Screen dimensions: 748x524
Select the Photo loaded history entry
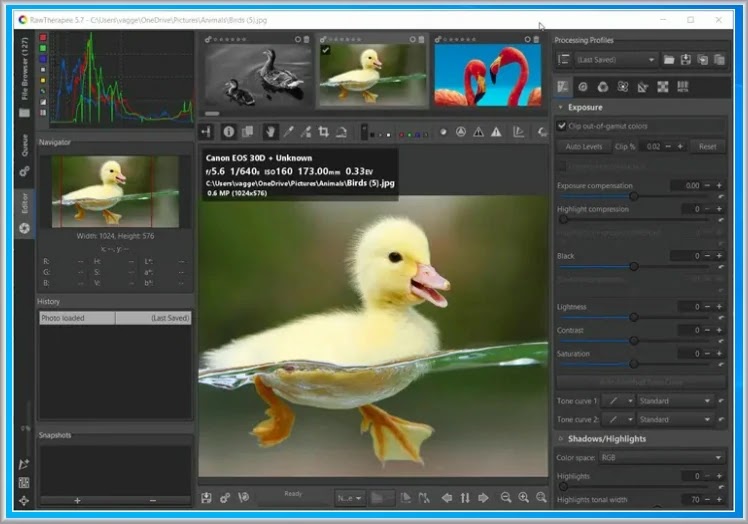pyautogui.click(x=115, y=318)
